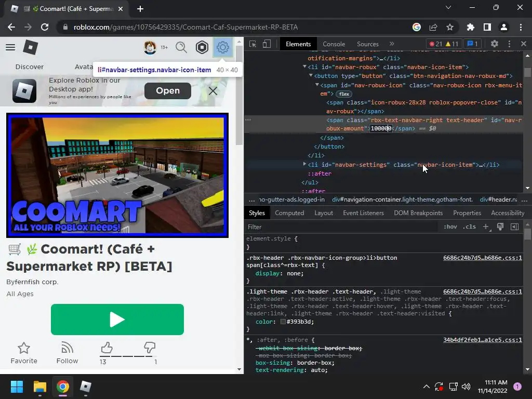
Task: Expand the navbar-settings li node
Action: coord(304,164)
